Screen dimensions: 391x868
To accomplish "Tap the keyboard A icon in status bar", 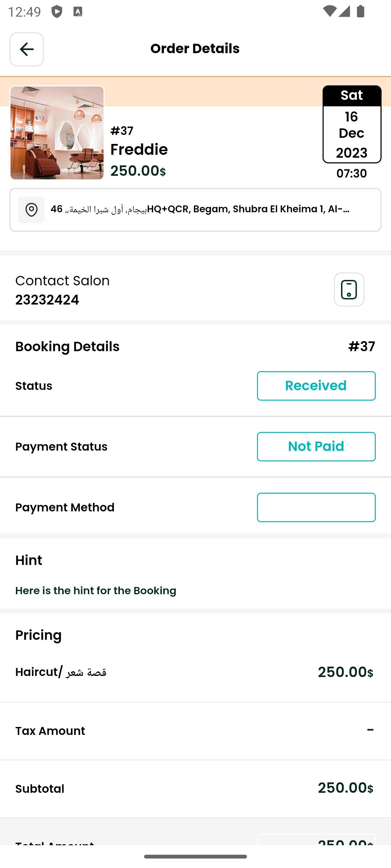I will 78,12.
